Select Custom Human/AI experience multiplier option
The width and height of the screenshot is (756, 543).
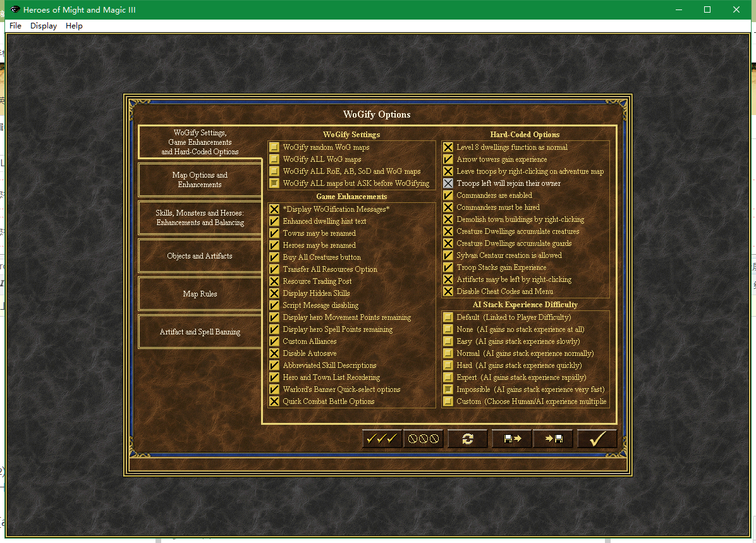click(448, 401)
